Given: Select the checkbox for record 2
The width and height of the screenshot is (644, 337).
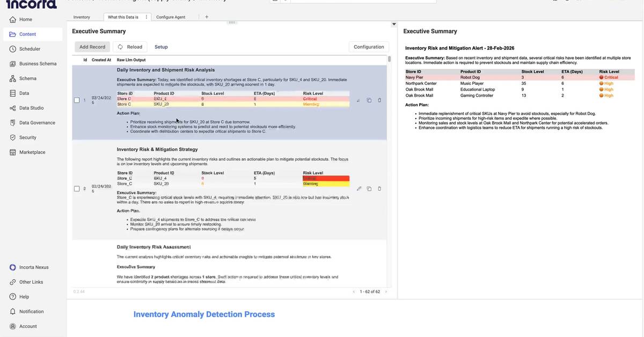Looking at the screenshot, I should tap(77, 189).
